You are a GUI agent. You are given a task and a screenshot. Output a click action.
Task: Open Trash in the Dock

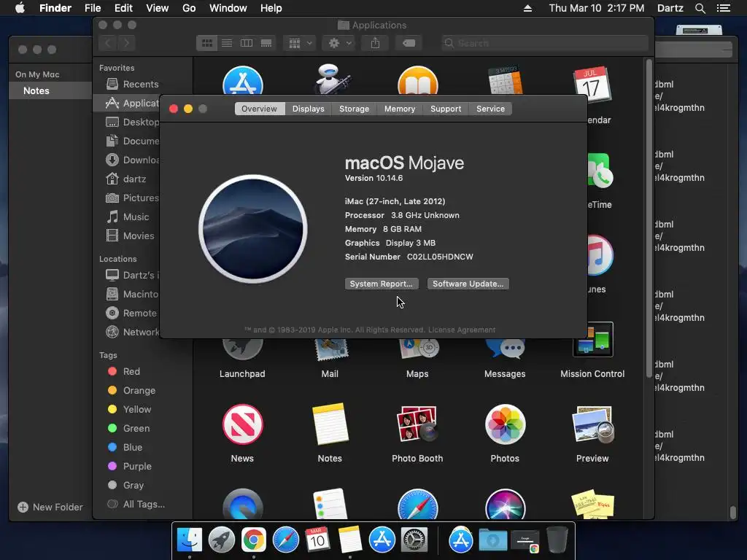pos(557,540)
